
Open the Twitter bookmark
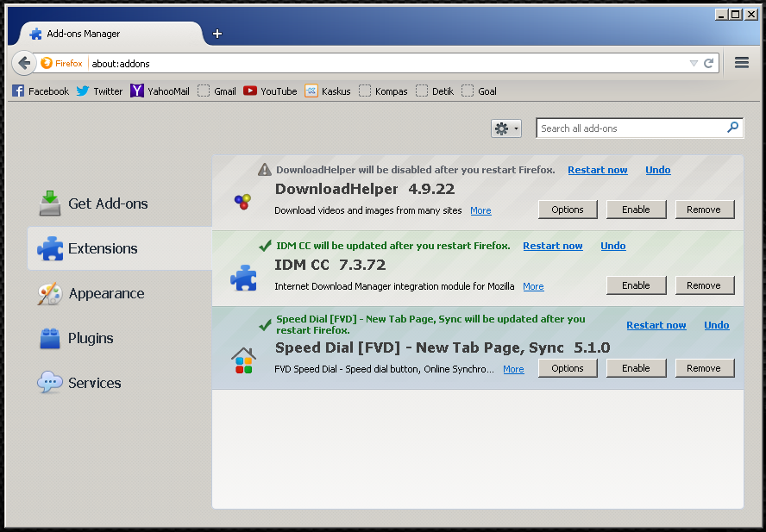99,91
